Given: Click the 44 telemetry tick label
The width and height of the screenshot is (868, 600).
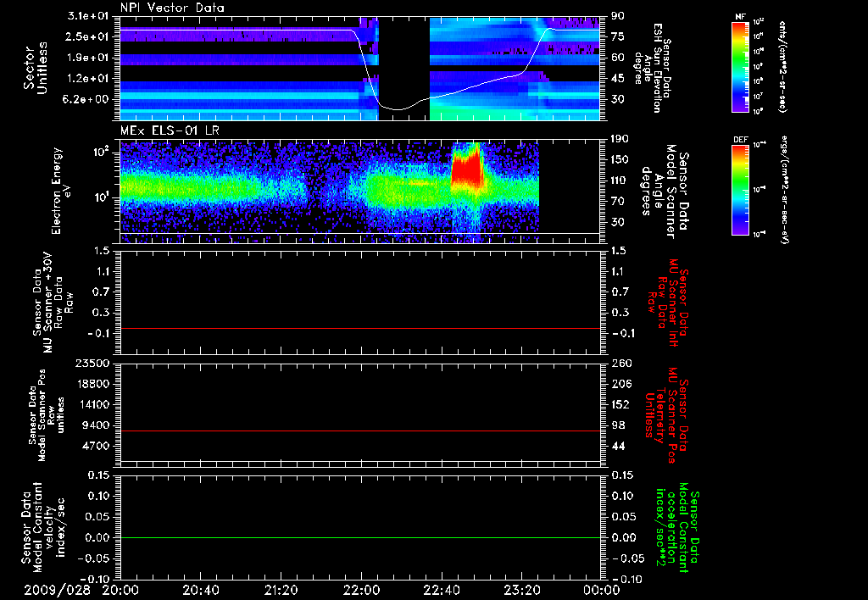Looking at the screenshot, I should pyautogui.click(x=617, y=446).
